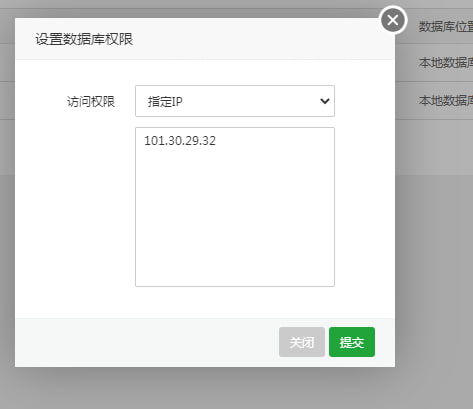This screenshot has height=409, width=473.
Task: Click the second 本地数据库 table cell
Action: tap(446, 100)
